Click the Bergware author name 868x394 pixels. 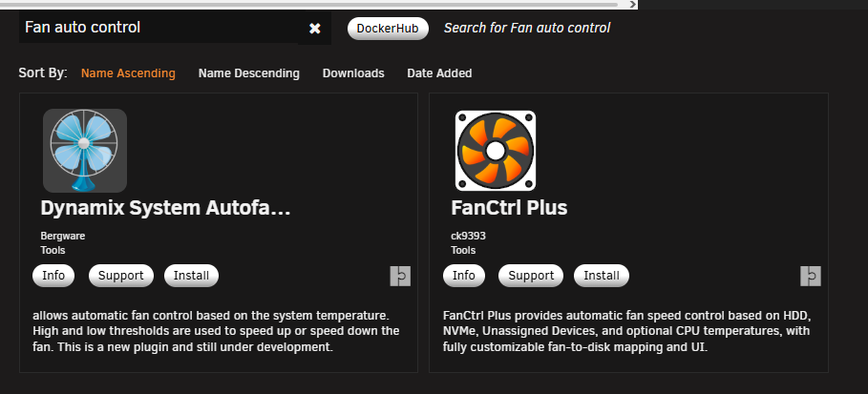coord(63,236)
